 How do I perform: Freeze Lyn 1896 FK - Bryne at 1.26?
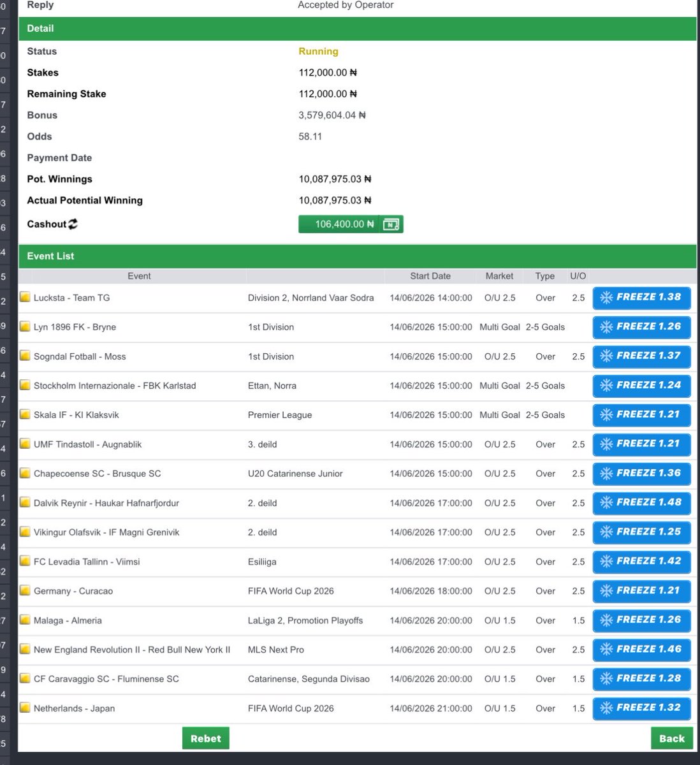(641, 327)
